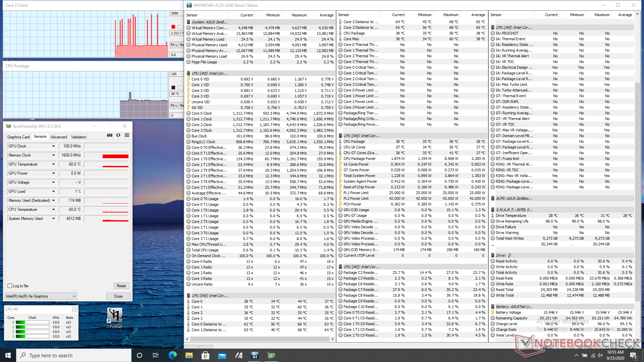Image resolution: width=644 pixels, height=362 pixels.
Task: Expand the GPU Power sensor dropdown
Action: [x=53, y=173]
